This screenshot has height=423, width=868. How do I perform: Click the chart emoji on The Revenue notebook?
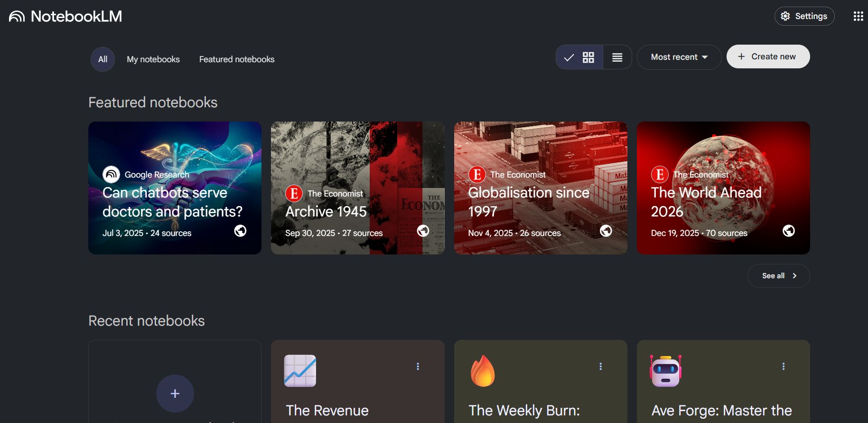300,371
